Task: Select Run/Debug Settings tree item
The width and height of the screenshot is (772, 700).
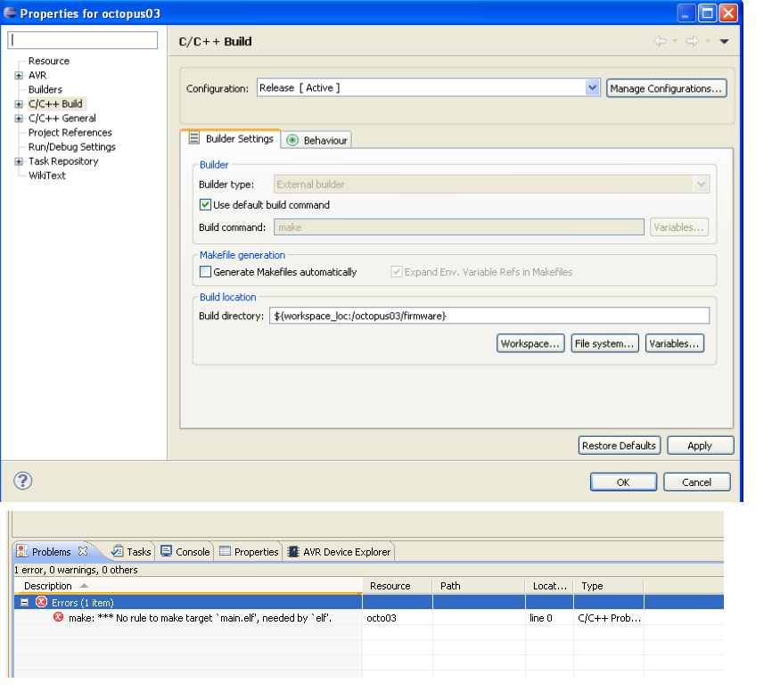Action: [x=72, y=147]
